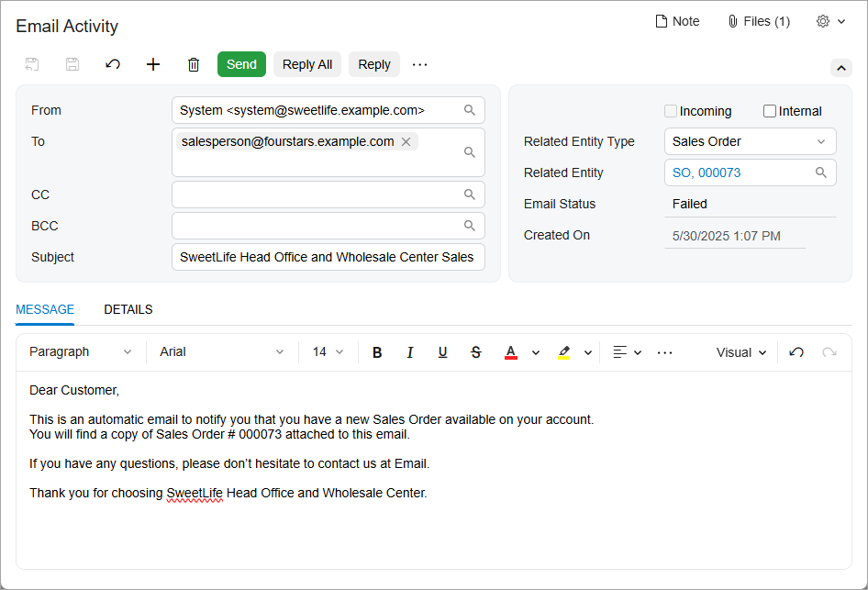Search in the To field magnifier
The height and width of the screenshot is (590, 868).
[x=470, y=152]
